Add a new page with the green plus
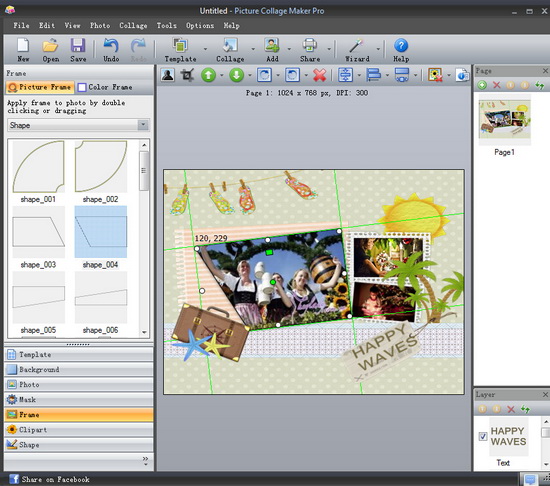Screen dimensions: 550x486 (x=482, y=85)
